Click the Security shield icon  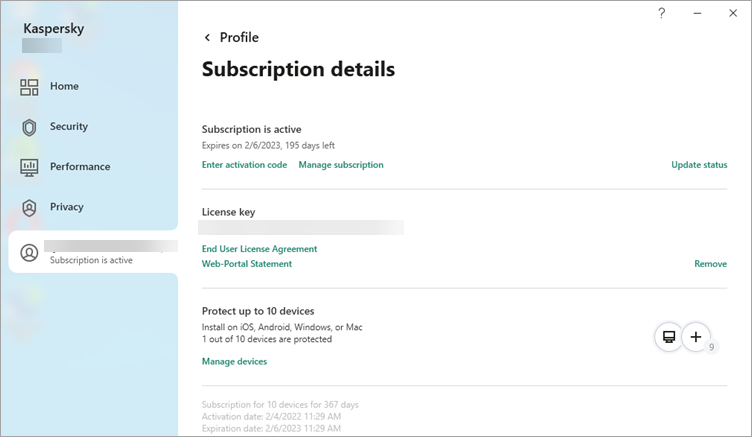point(30,127)
